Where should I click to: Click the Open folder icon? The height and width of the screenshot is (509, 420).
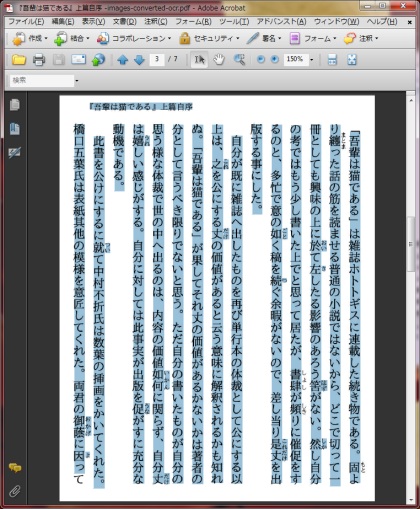pos(19,60)
